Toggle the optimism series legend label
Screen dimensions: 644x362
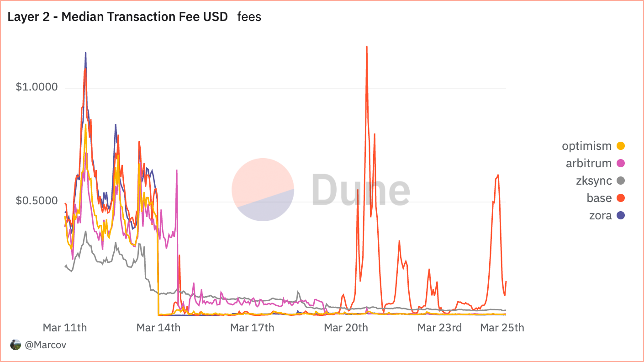586,146
